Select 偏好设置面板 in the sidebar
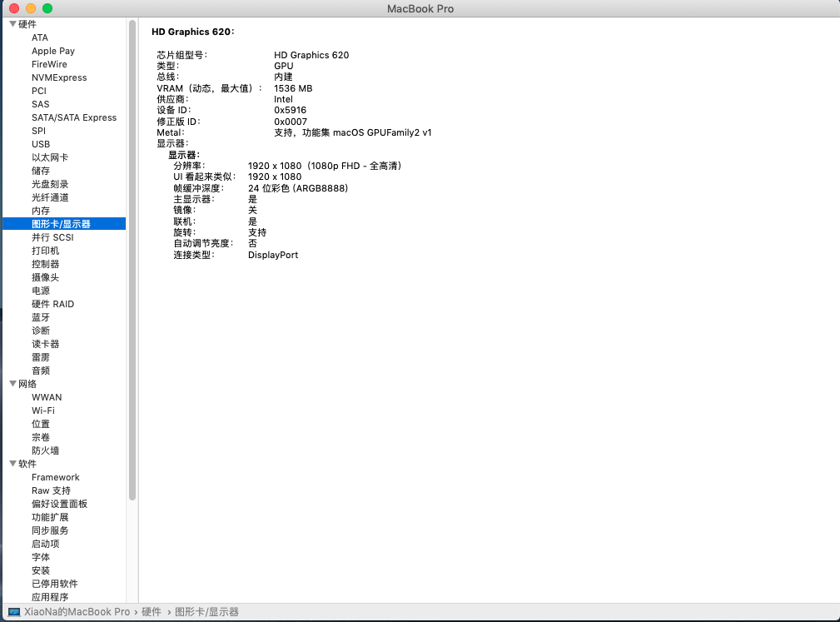This screenshot has height=622, width=840. pyautogui.click(x=59, y=504)
